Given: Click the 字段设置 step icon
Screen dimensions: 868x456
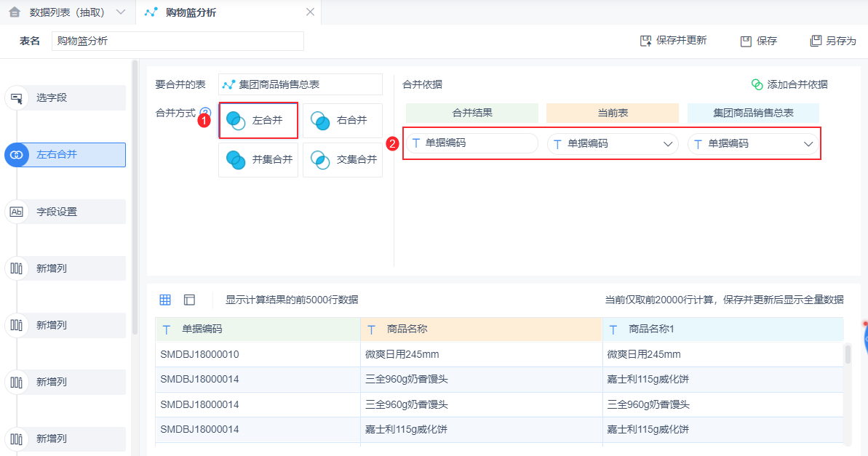Looking at the screenshot, I should [16, 212].
